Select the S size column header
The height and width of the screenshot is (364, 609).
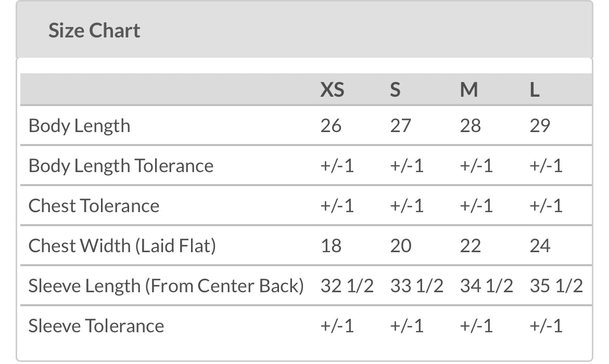pyautogui.click(x=395, y=90)
